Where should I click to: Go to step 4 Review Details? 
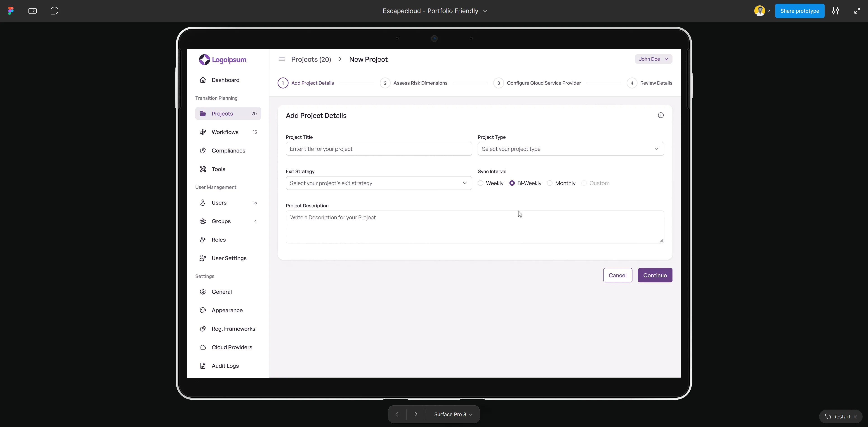point(649,83)
